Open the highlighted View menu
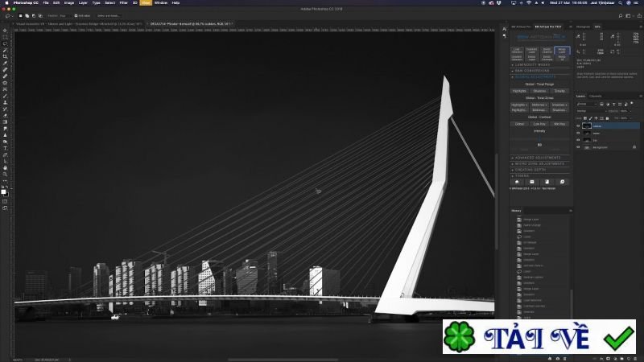Image resolution: width=644 pixels, height=362 pixels. (146, 3)
